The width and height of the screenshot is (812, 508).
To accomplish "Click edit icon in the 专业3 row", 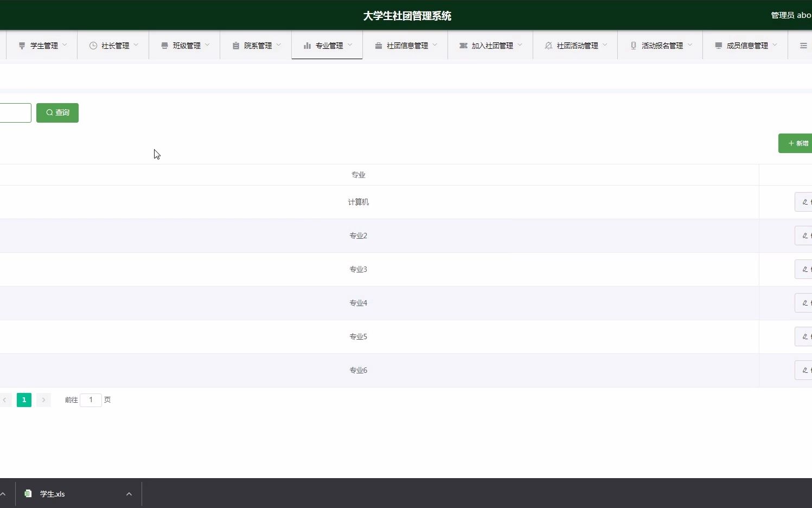I will click(805, 269).
